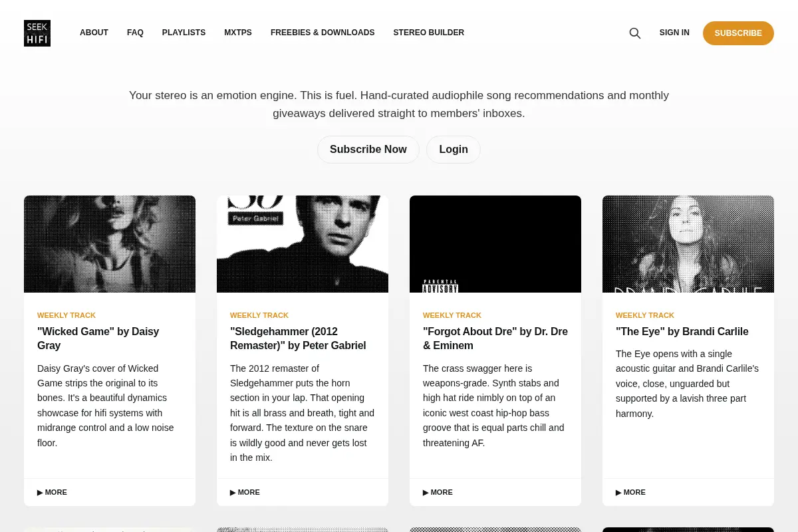Open Daisy Gray Wicked Game cover image
798x532 pixels.
pos(110,244)
